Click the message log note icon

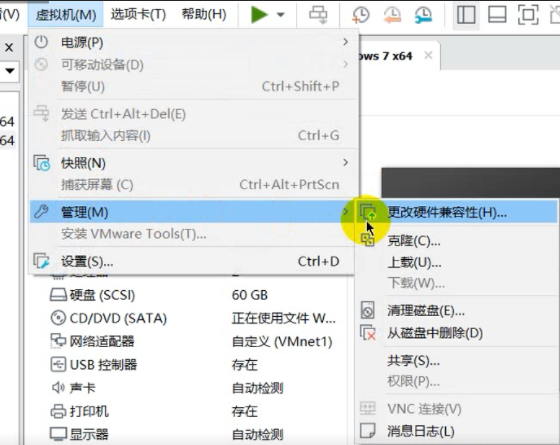pos(368,430)
